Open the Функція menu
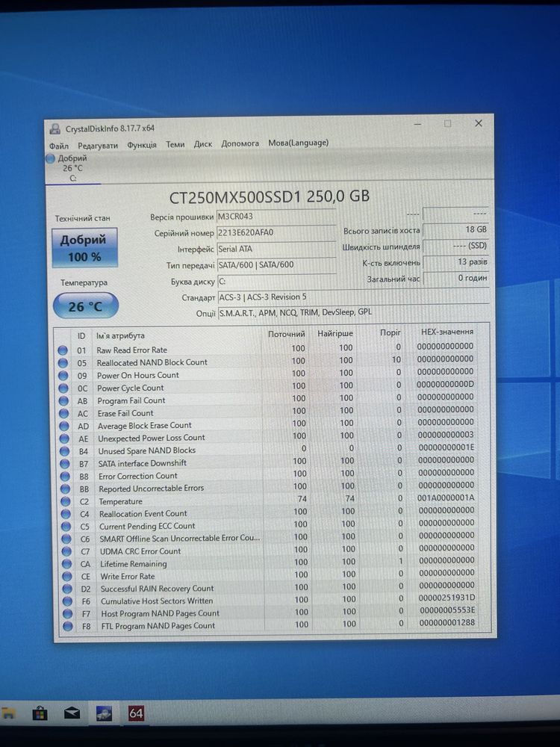560x747 pixels. pos(141,145)
